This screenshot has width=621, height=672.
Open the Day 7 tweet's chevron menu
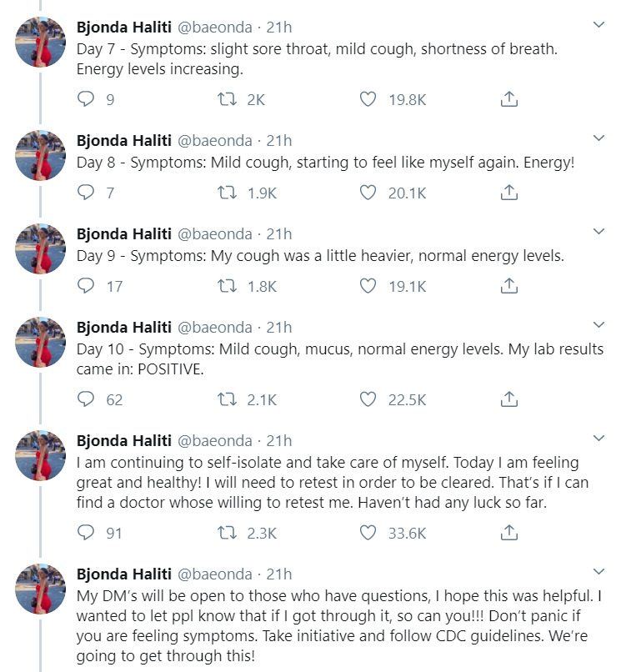click(598, 25)
